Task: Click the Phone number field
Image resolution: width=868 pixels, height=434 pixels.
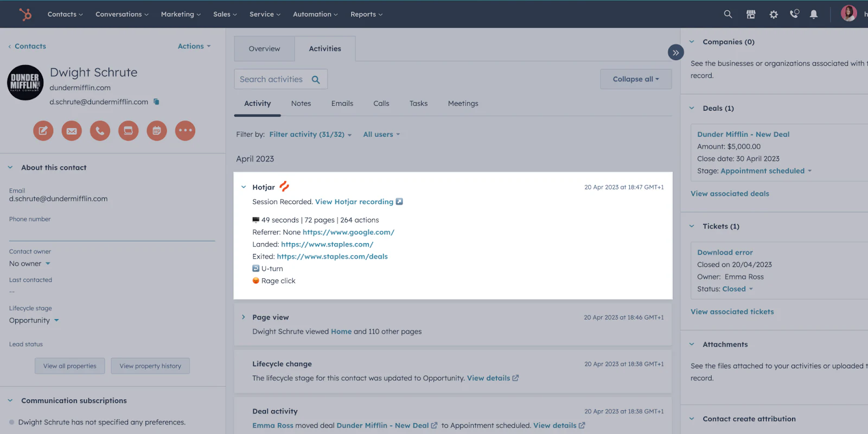Action: click(112, 232)
